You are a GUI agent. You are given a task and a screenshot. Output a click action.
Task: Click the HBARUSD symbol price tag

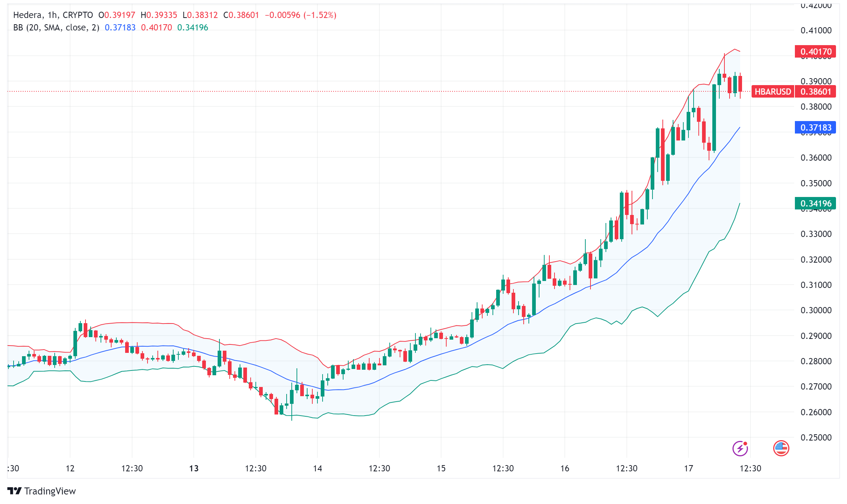click(773, 92)
